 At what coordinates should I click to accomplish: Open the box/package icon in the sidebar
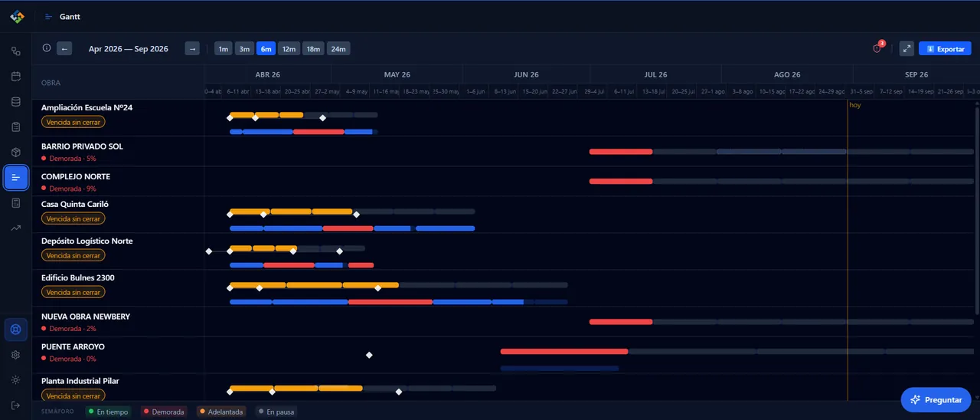(x=16, y=152)
